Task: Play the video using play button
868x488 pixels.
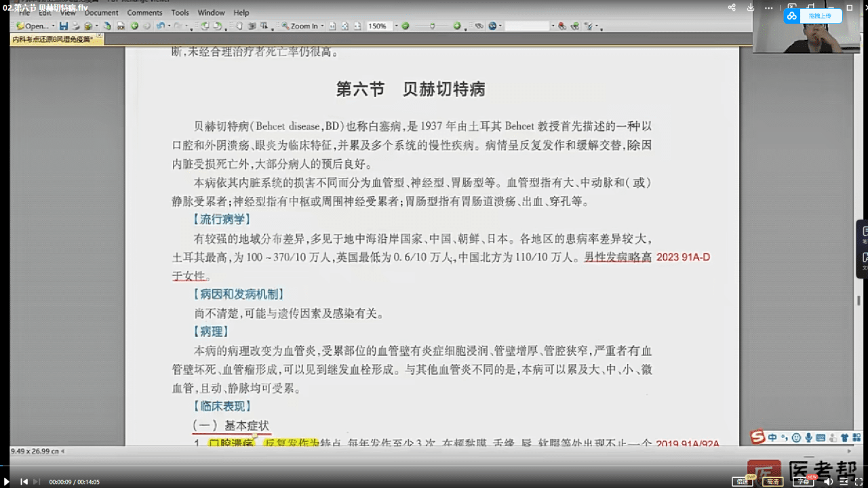Action: pyautogui.click(x=7, y=481)
